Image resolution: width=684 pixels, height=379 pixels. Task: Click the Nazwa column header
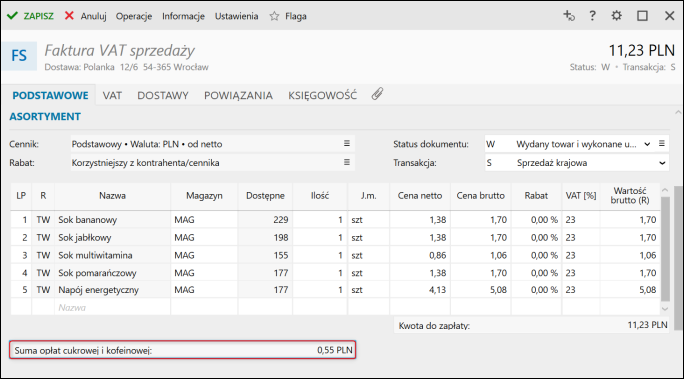click(112, 196)
